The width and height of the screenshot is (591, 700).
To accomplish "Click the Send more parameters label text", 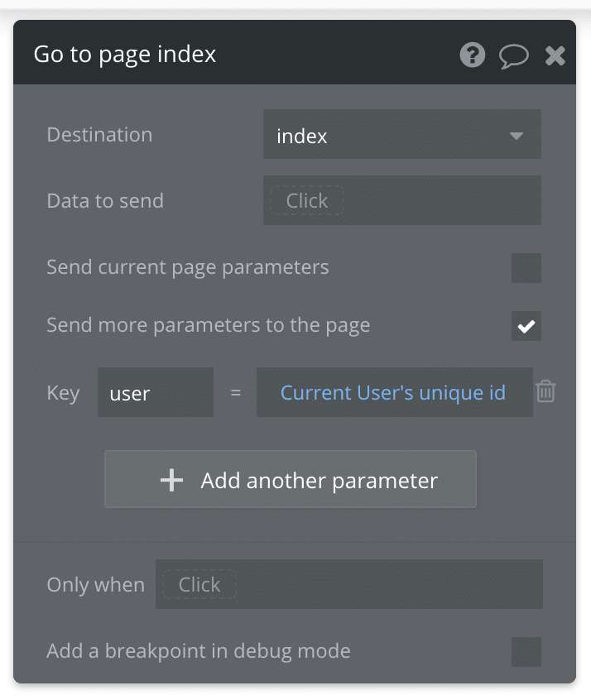I will pyautogui.click(x=207, y=324).
